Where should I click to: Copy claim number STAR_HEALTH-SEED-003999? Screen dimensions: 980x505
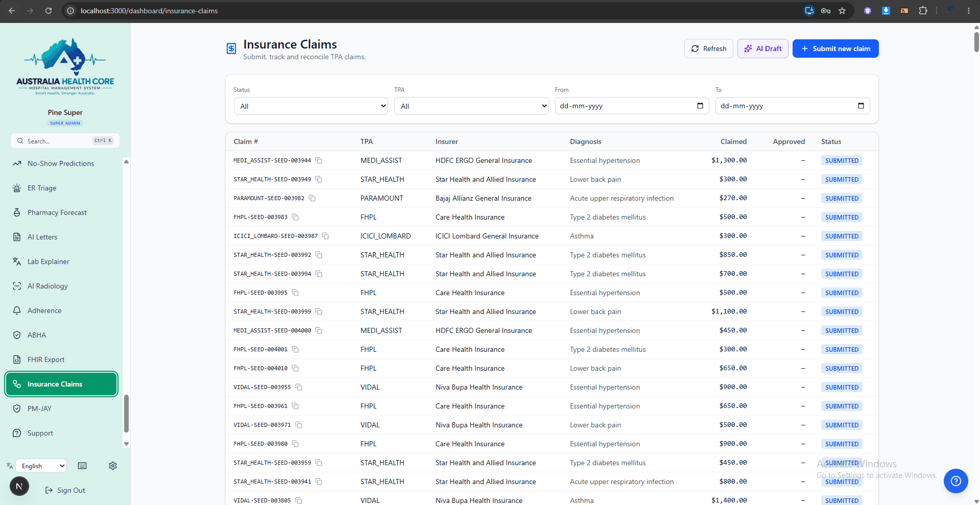tap(319, 311)
